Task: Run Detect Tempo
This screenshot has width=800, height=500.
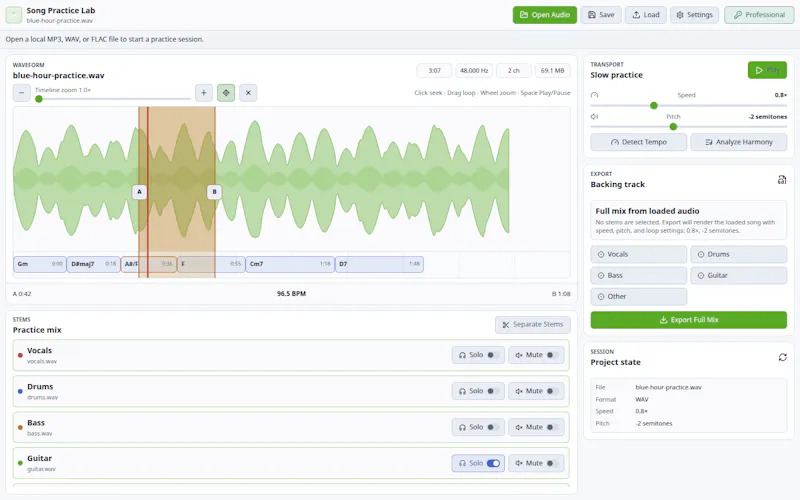Action: coord(638,142)
